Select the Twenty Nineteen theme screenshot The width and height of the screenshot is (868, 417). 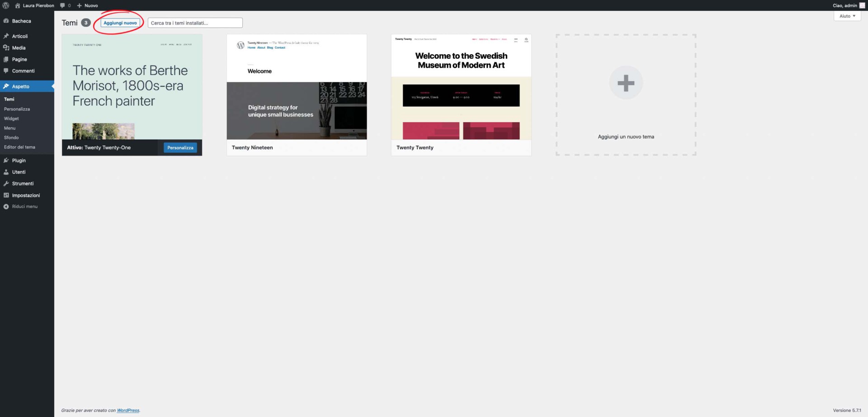pyautogui.click(x=297, y=87)
